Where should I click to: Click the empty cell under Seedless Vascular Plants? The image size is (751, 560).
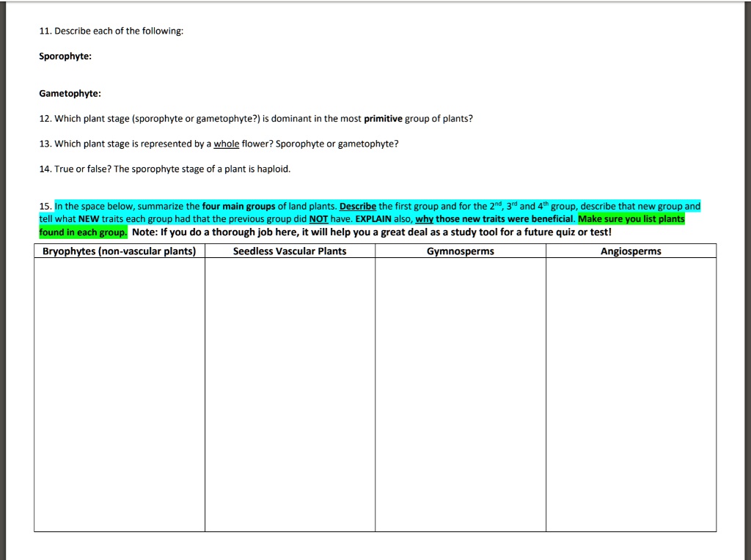(290, 394)
